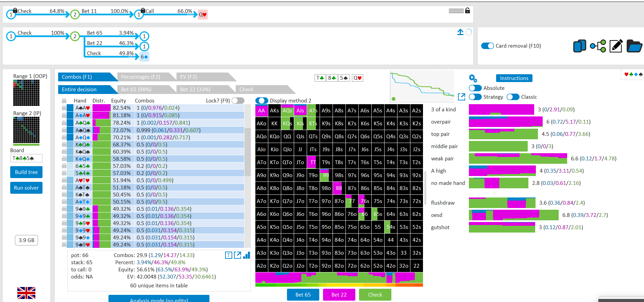Open the folder icon
Image resolution: width=644 pixels, height=302 pixels.
(634, 46)
